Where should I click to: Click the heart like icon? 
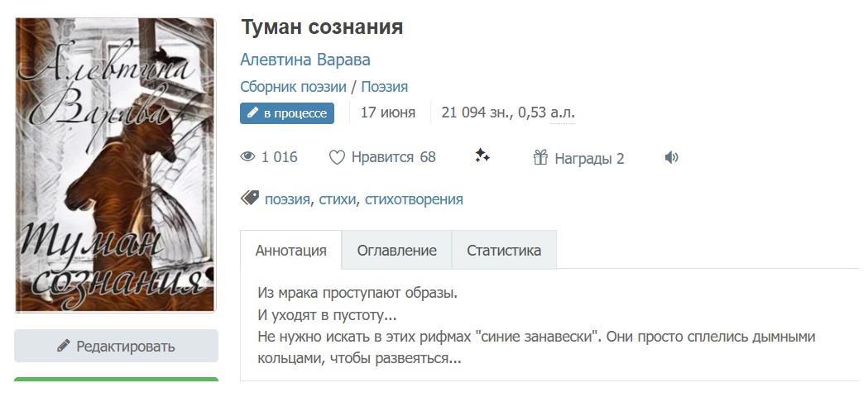pyautogui.click(x=337, y=157)
